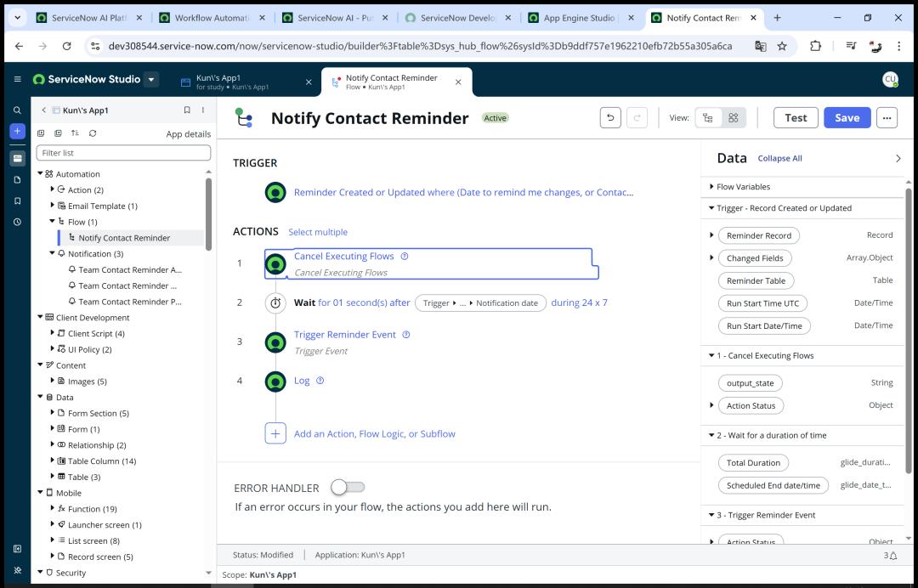918x588 pixels.
Task: Collapse the Automation tree section
Action: tap(41, 174)
